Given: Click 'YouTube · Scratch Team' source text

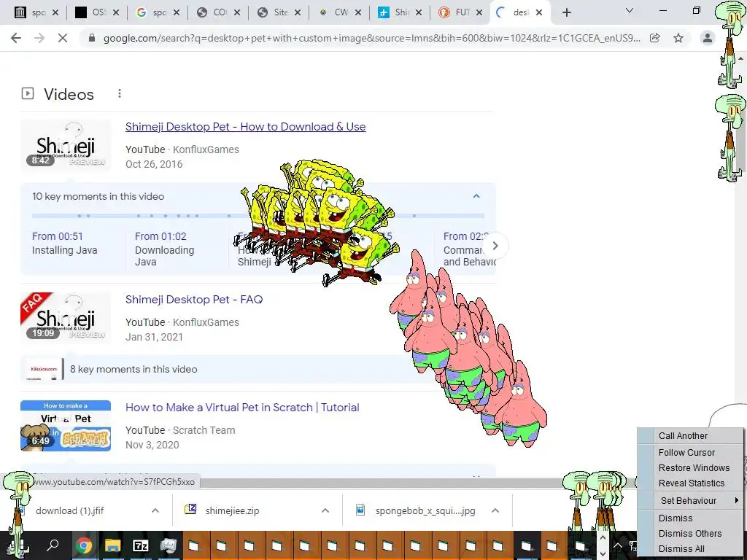Looking at the screenshot, I should coord(180,430).
